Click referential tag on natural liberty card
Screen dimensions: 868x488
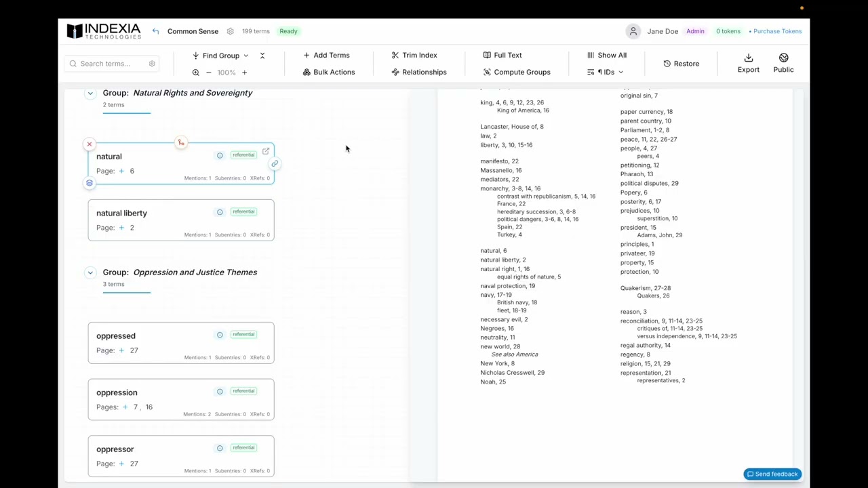[x=243, y=211]
